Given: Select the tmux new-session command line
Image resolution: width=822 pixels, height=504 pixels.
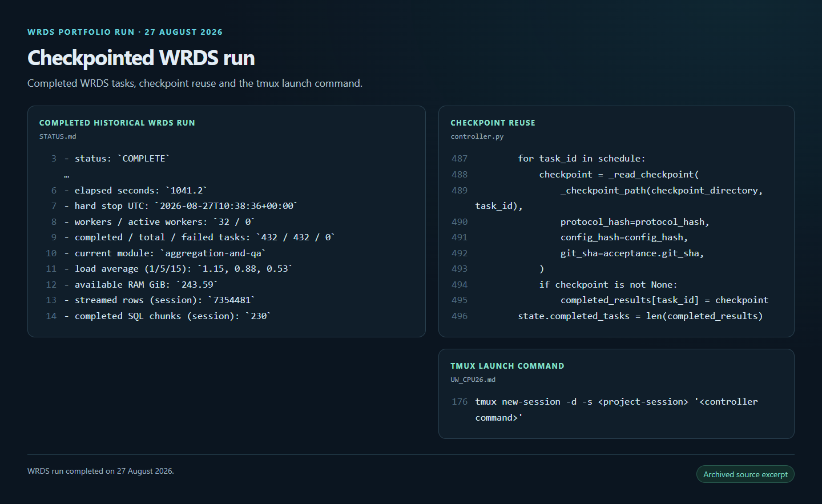Looking at the screenshot, I should 616,410.
